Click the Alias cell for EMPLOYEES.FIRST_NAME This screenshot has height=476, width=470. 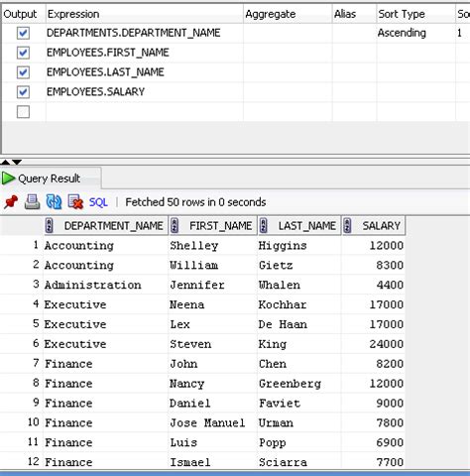(x=354, y=53)
